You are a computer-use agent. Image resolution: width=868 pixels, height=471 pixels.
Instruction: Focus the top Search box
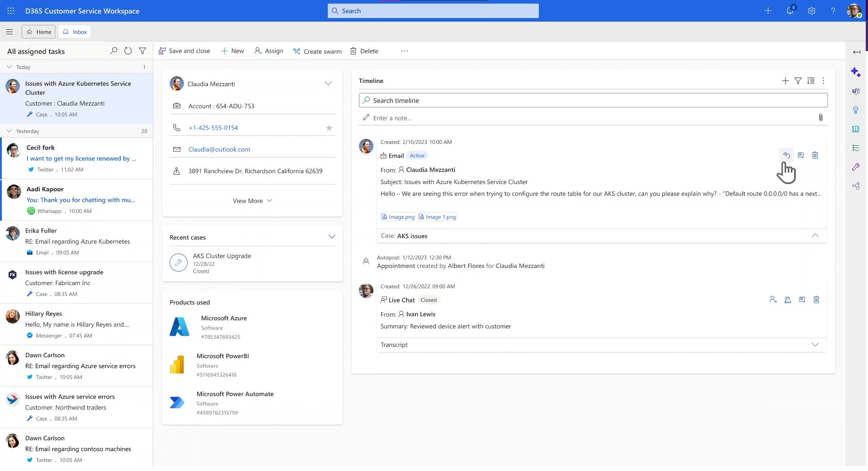(433, 11)
